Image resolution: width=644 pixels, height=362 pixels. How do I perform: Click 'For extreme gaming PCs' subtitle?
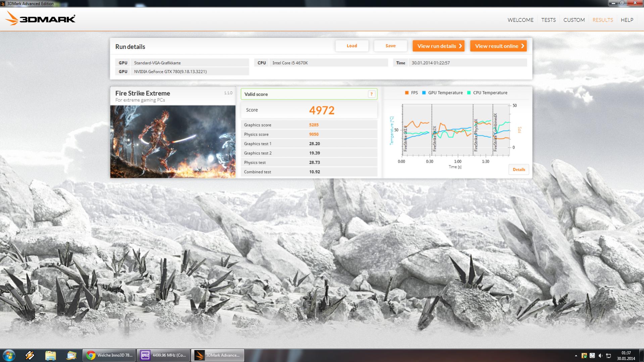tap(140, 100)
